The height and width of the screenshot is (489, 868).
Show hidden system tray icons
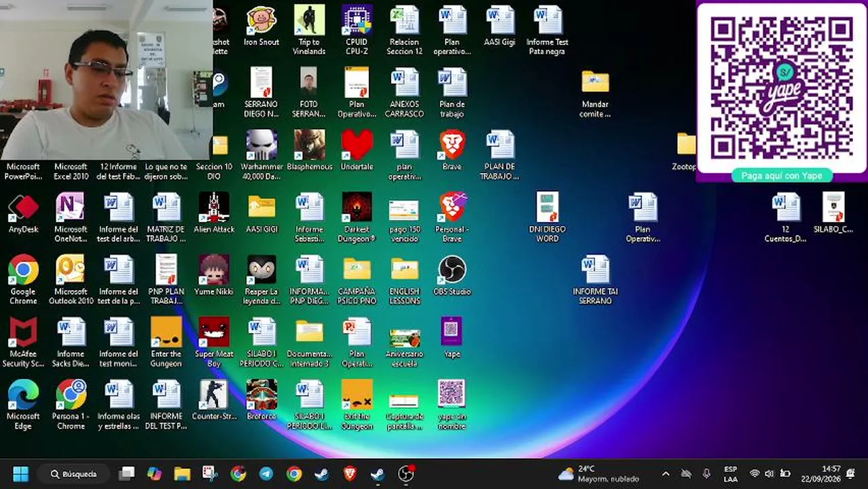point(666,473)
